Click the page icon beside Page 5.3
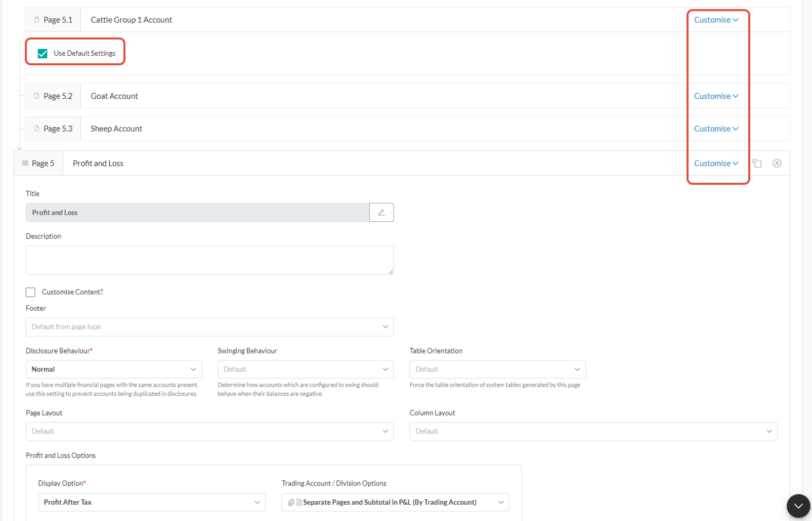This screenshot has height=521, width=812. point(36,129)
